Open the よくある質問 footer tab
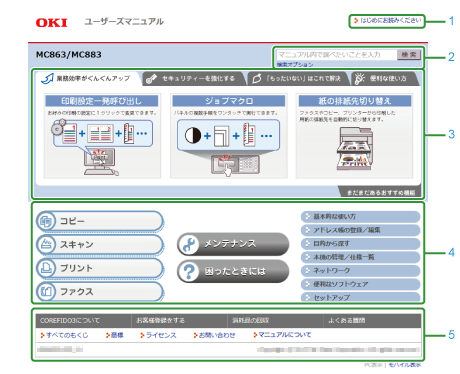Image resolution: width=460 pixels, height=374 pixels. [x=372, y=320]
